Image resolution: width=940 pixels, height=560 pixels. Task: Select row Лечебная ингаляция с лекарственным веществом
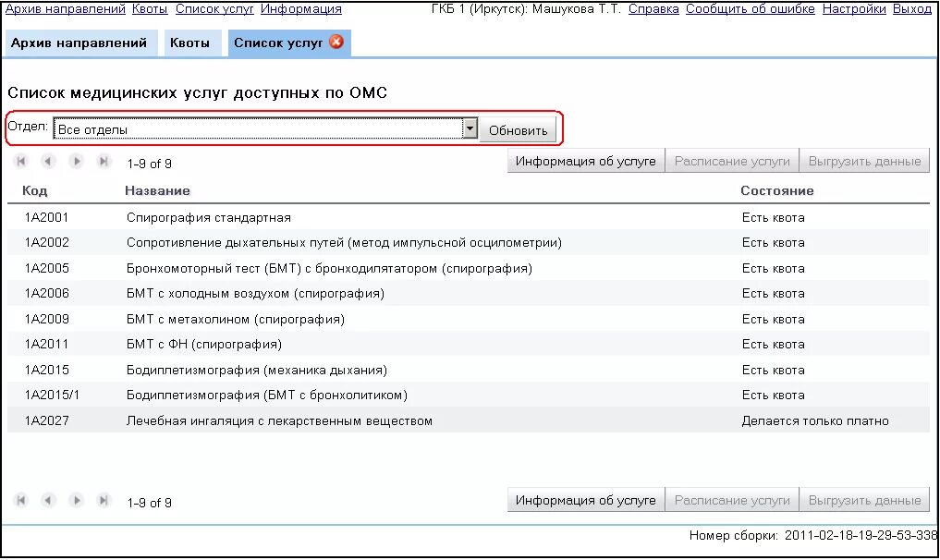tap(469, 420)
